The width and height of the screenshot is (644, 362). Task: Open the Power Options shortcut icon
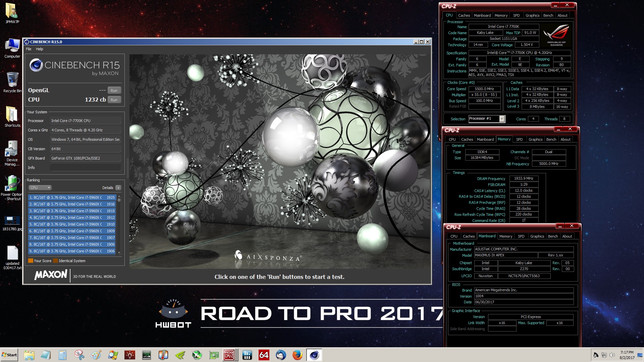click(12, 188)
